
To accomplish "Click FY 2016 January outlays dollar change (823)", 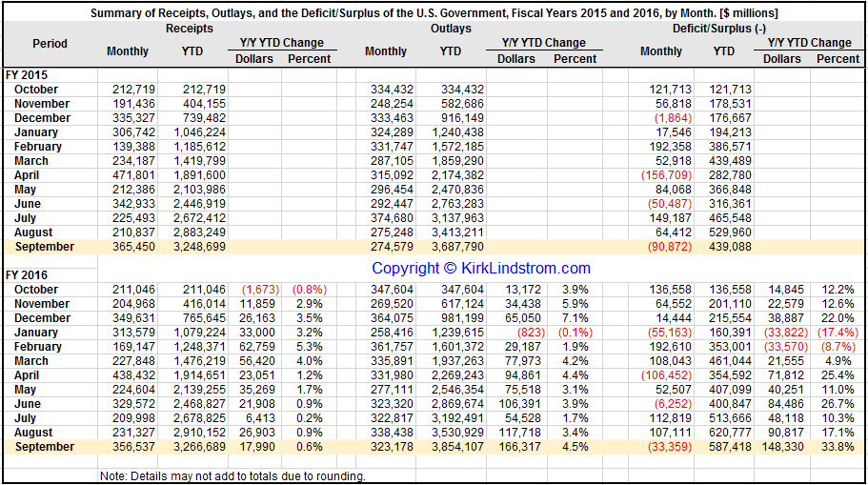I will click(x=531, y=333).
